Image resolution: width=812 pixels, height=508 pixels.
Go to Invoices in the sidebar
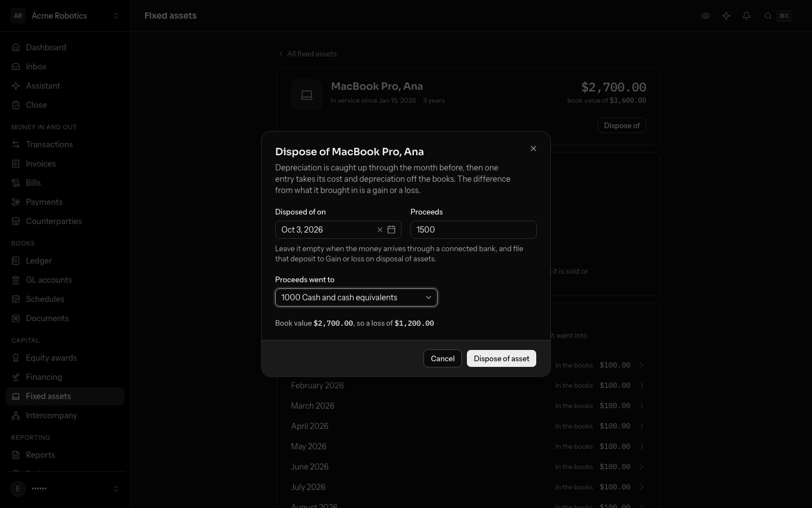click(x=65, y=164)
